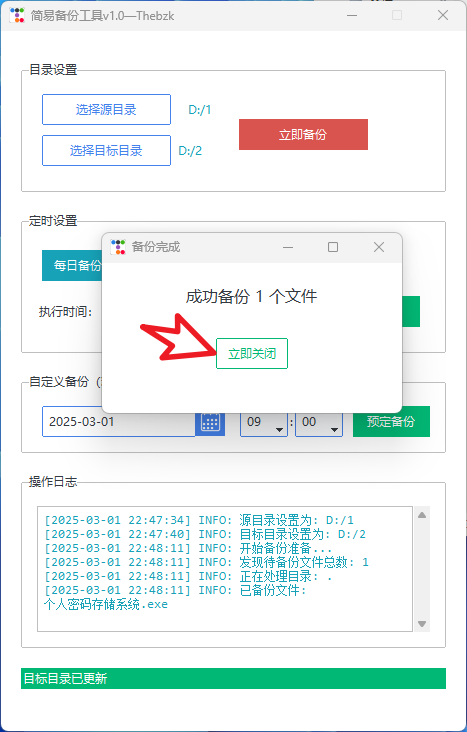Click the 成功备份 1 个文件 message

pyautogui.click(x=251, y=296)
